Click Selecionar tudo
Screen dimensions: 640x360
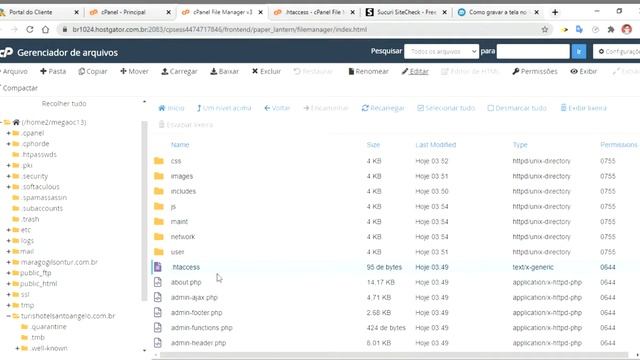[446, 108]
